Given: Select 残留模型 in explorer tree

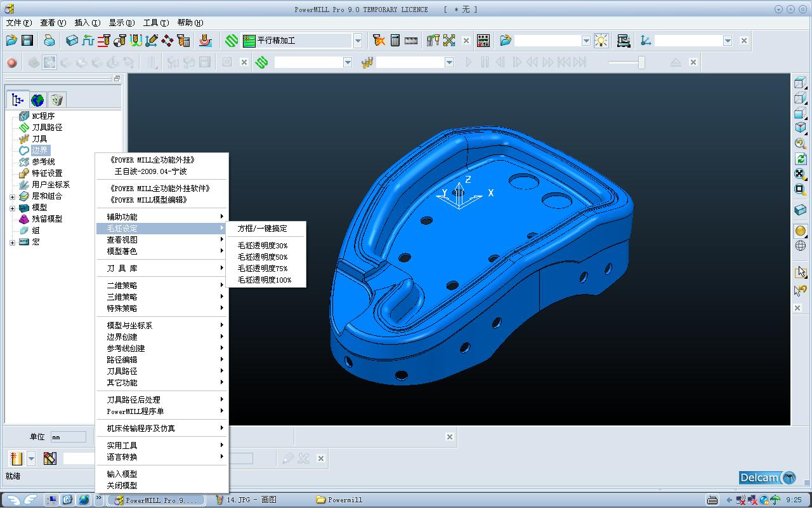Looking at the screenshot, I should (x=47, y=219).
